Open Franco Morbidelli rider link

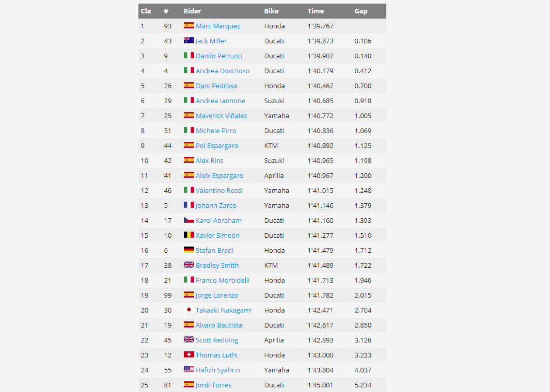pyautogui.click(x=223, y=280)
